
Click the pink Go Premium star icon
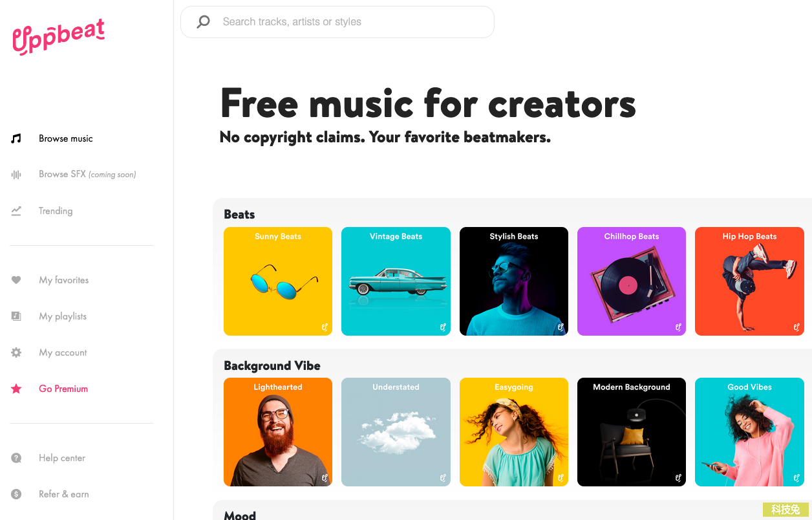pos(16,389)
